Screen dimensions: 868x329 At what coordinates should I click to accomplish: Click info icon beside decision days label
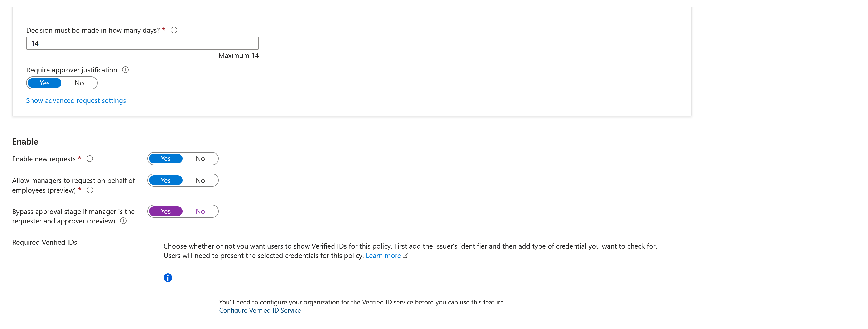pos(174,30)
